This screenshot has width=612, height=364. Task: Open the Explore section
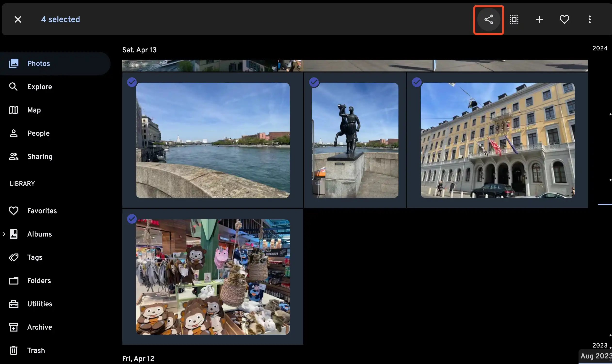(x=39, y=87)
